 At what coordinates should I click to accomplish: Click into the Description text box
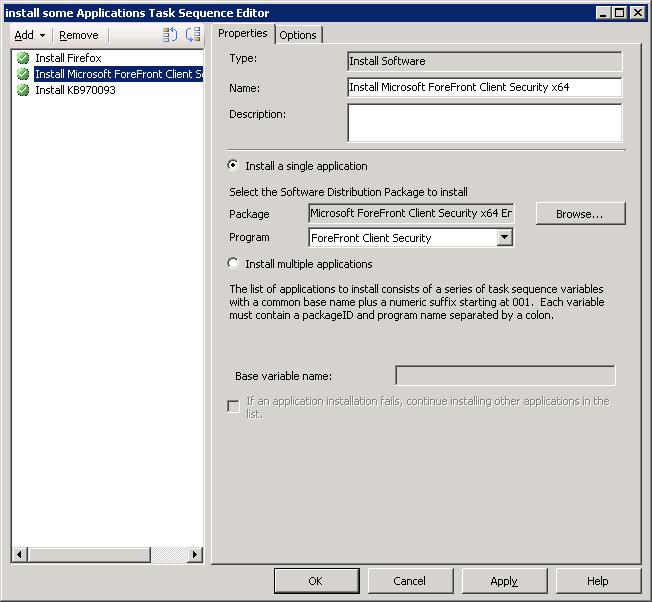pos(484,123)
